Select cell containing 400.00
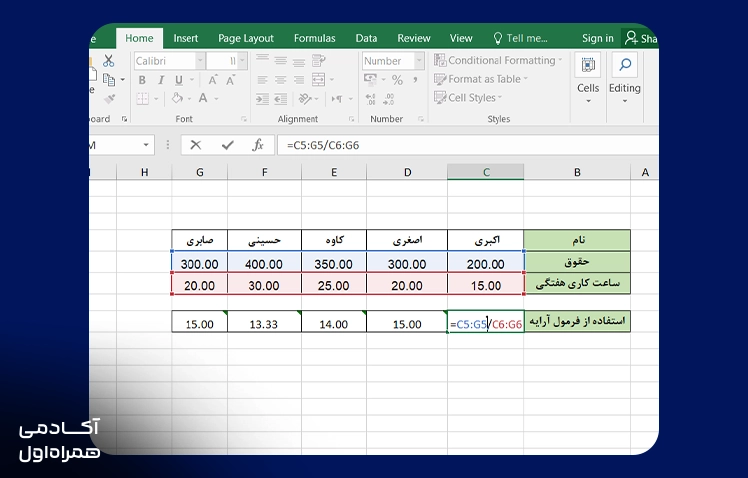Viewport: 748px width, 478px height. pyautogui.click(x=264, y=263)
